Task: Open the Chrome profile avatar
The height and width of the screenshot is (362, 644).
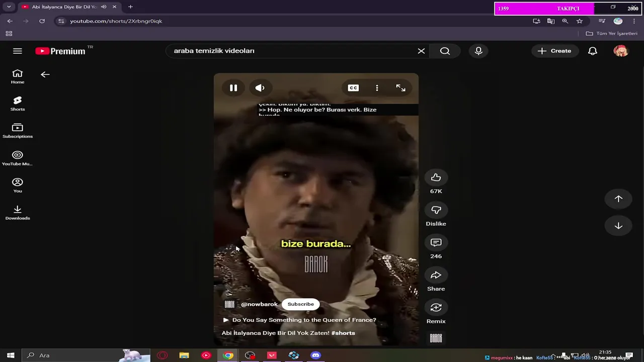Action: click(618, 21)
